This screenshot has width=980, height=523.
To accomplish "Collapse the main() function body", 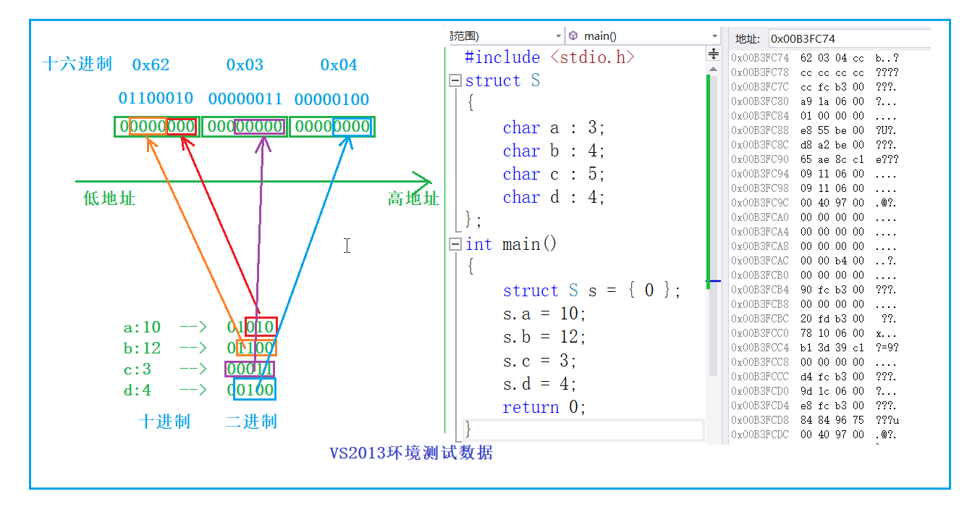I will [x=455, y=244].
